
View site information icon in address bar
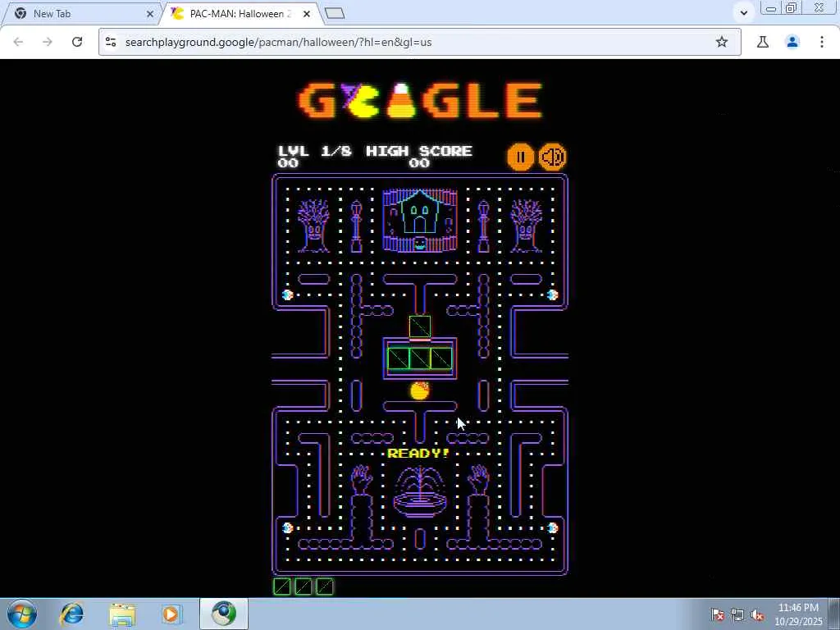tap(111, 42)
